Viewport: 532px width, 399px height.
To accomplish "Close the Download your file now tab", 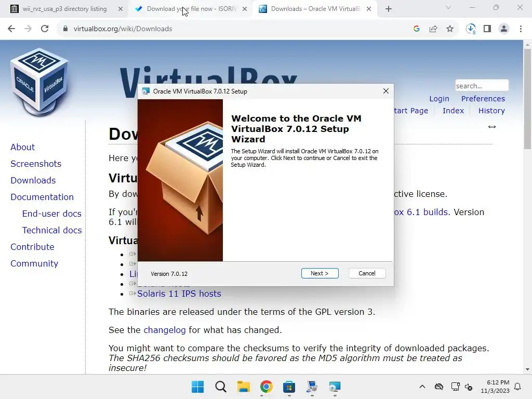I will tap(245, 9).
